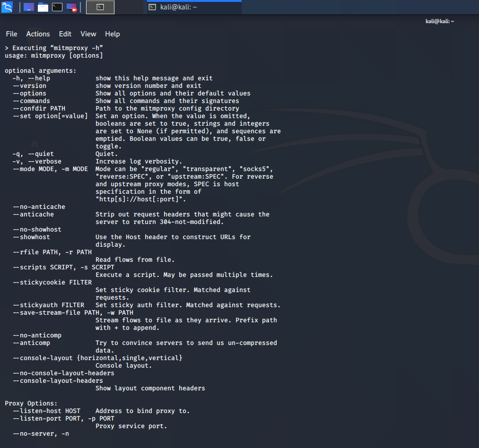Click 'Show layout component headers' text
Viewport: 479px width, 448px height.
click(150, 388)
